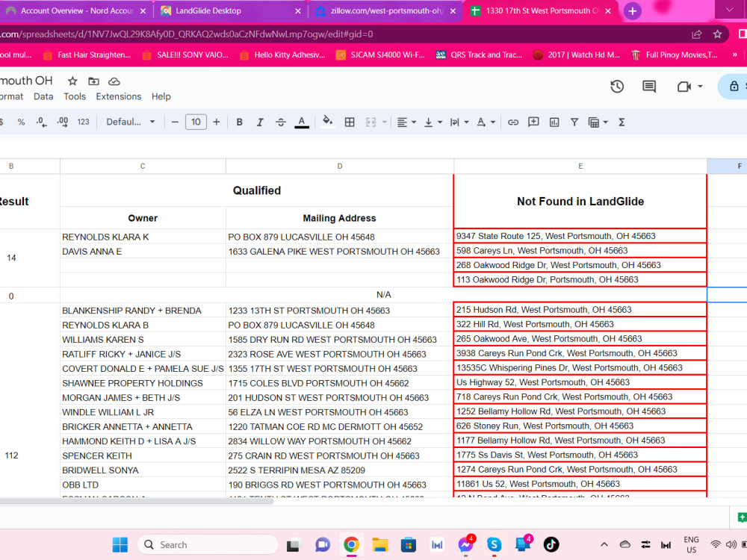Open Full Pinoy Movies bookmark
747x560 pixels.
[x=674, y=55]
